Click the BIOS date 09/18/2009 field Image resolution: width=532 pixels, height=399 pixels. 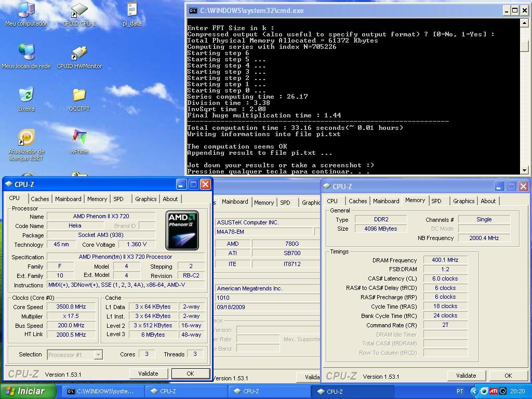tap(268, 307)
